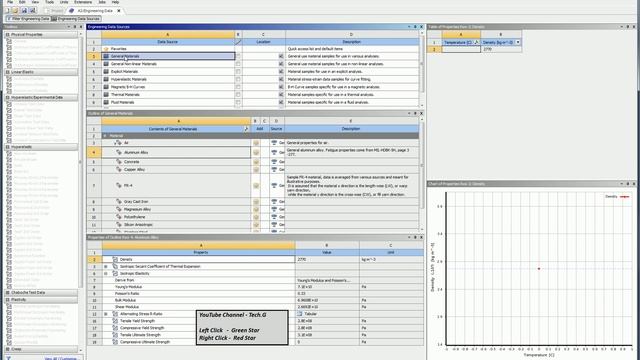Click the material icon next to Concrete

(x=119, y=162)
